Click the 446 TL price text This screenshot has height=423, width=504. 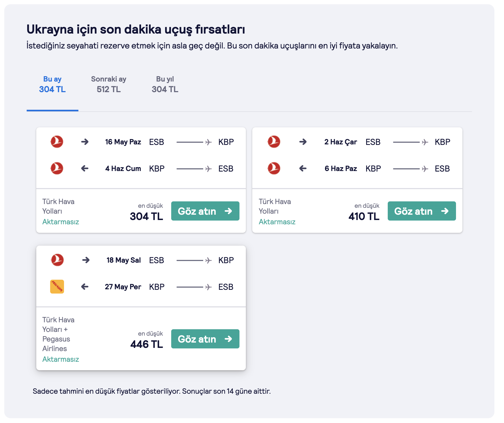pyautogui.click(x=147, y=344)
